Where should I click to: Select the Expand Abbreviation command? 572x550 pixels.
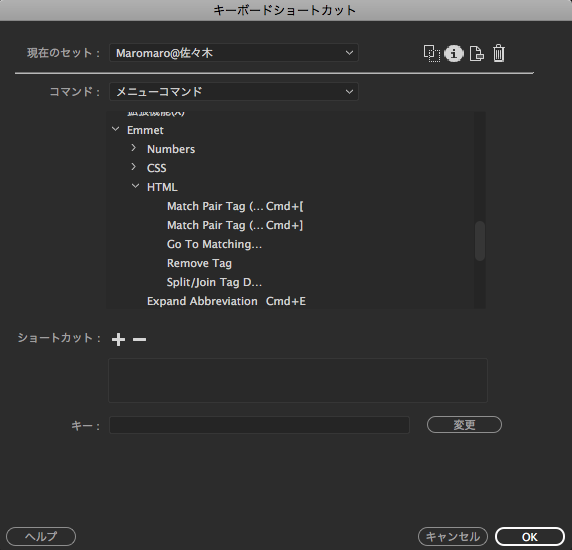[x=226, y=301]
